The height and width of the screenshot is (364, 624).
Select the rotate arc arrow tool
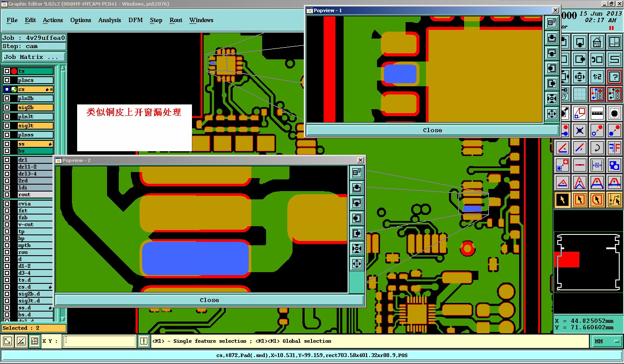tap(597, 148)
